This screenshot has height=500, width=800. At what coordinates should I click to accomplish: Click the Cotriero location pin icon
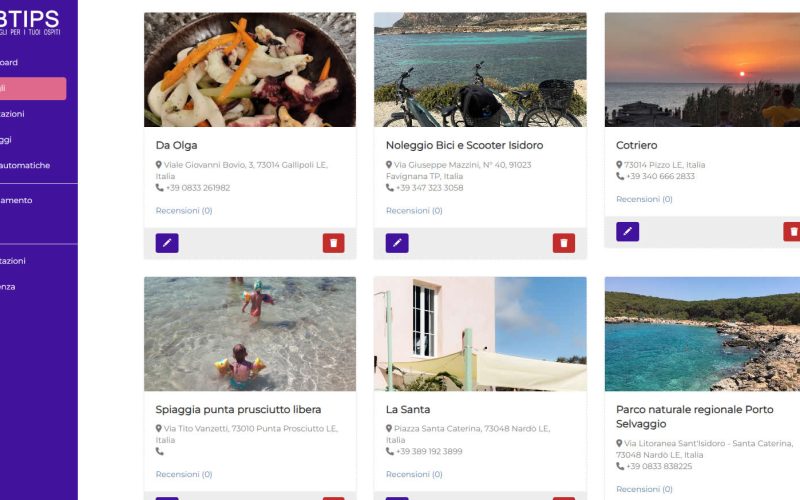(619, 165)
